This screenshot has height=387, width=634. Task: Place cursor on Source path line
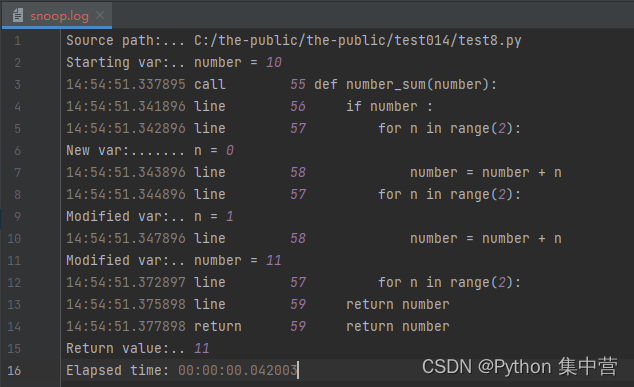point(294,40)
